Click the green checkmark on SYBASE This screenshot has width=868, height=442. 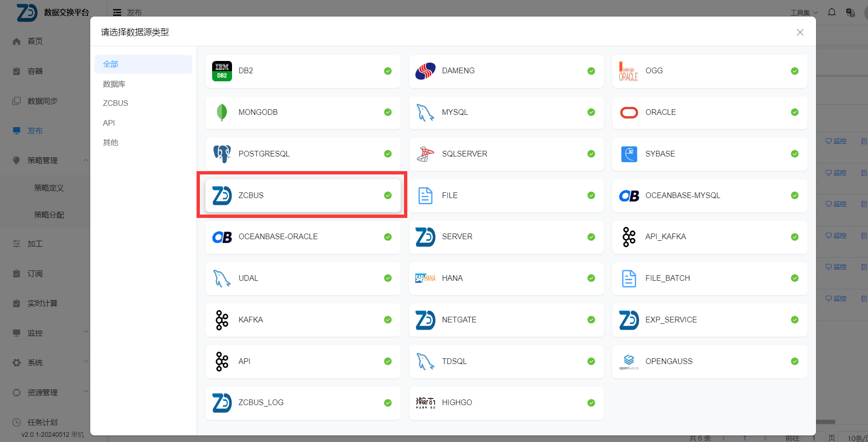(x=794, y=154)
